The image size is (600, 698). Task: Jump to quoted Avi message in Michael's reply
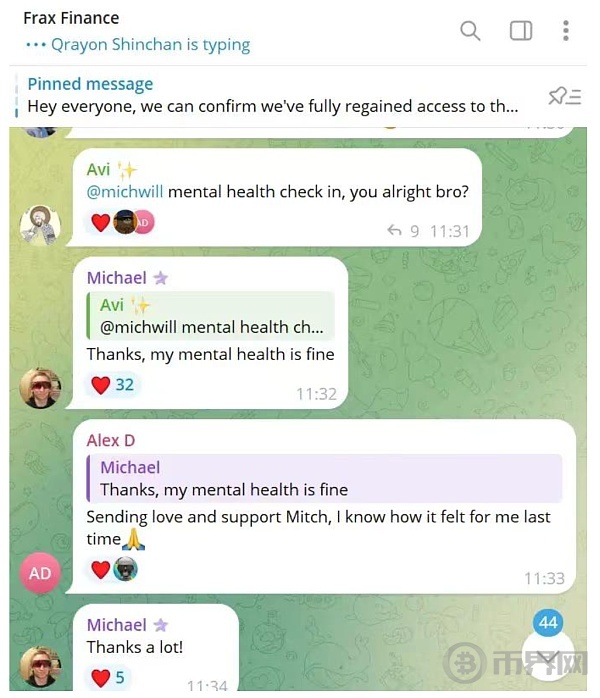[x=211, y=316]
